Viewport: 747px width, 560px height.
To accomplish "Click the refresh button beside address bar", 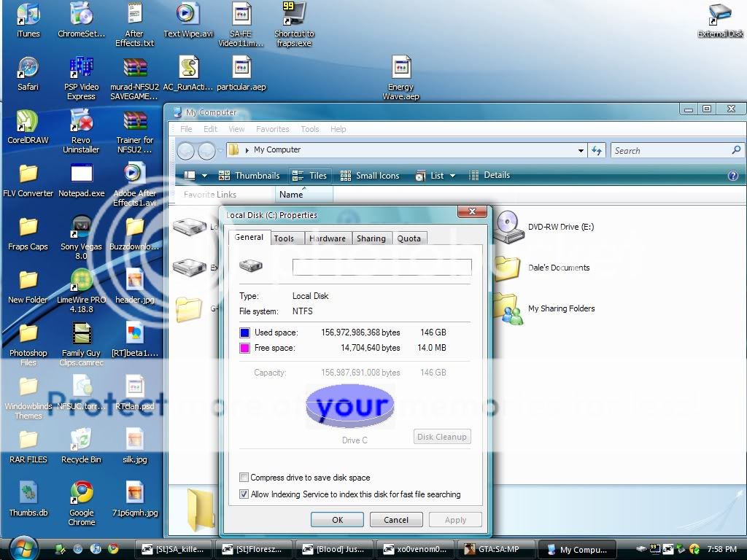I will pos(597,150).
